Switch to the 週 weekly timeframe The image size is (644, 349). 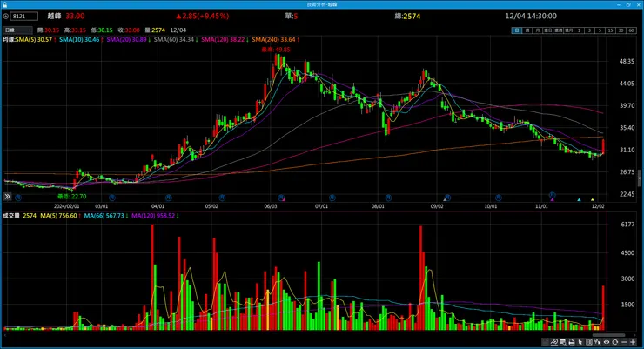(527, 30)
